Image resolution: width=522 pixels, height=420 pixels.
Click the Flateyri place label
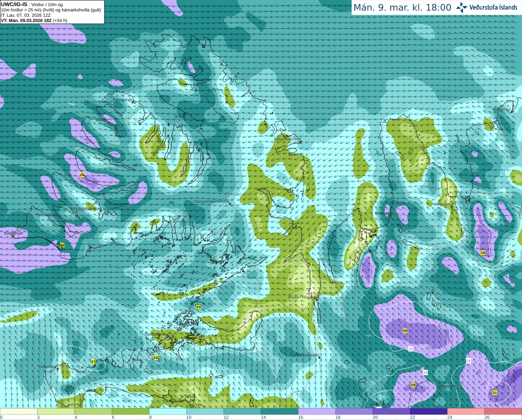click(102, 120)
